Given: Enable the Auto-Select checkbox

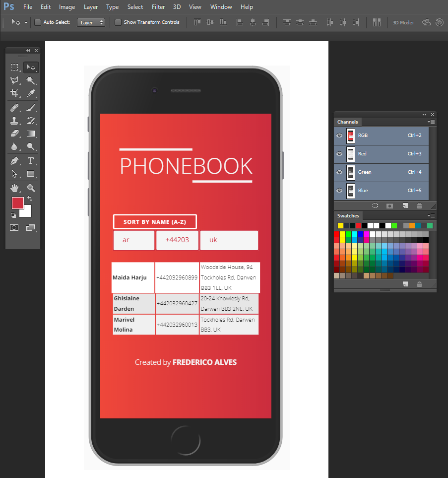Looking at the screenshot, I should (x=37, y=22).
